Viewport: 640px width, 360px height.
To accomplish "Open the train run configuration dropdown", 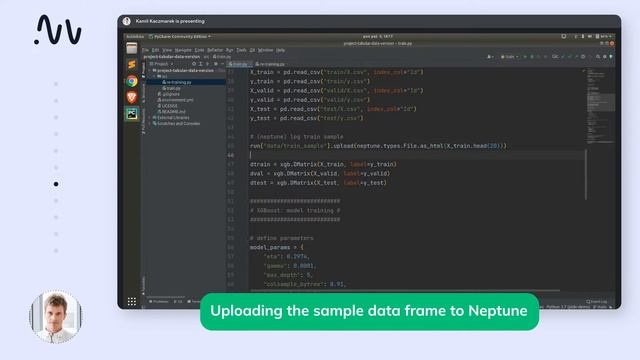I will tap(510, 57).
